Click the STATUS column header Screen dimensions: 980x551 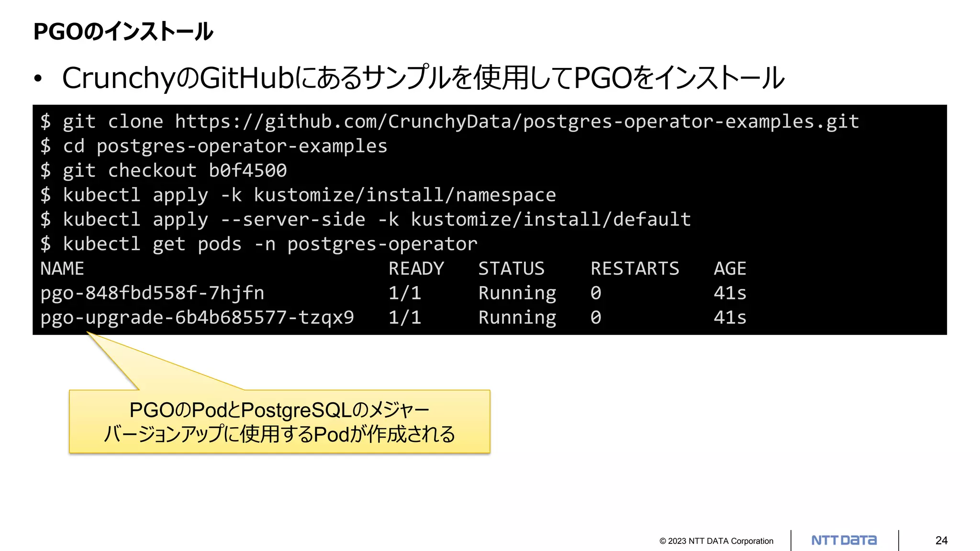512,268
